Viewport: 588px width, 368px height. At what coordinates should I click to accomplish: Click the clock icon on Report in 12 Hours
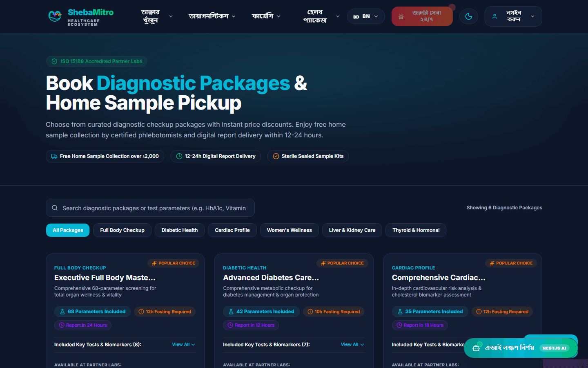pyautogui.click(x=231, y=325)
